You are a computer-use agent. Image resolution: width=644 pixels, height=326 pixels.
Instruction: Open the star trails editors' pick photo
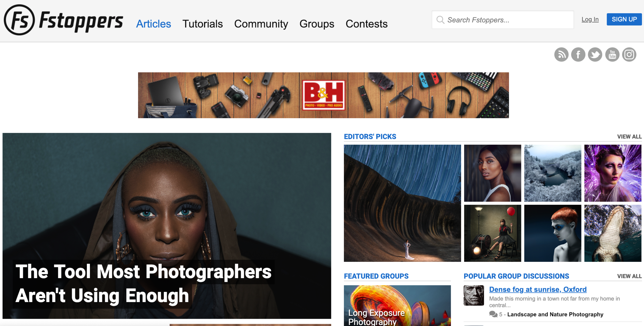pos(402,203)
